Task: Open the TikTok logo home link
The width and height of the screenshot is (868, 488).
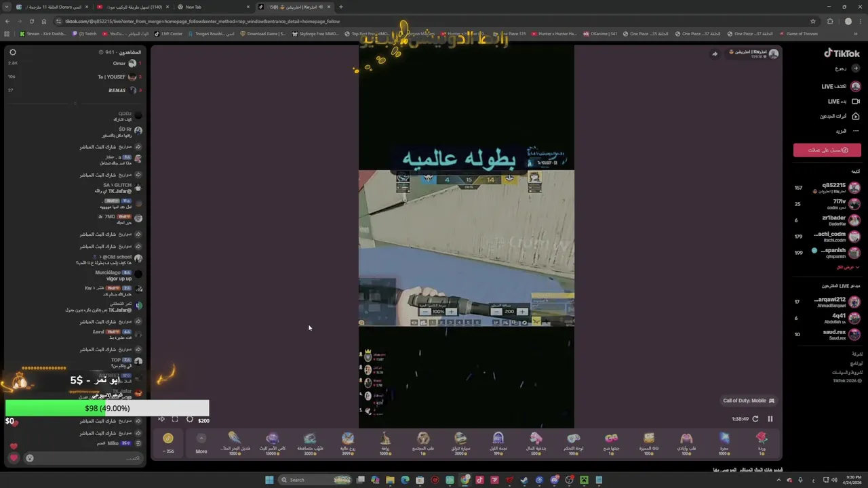Action: tap(842, 54)
